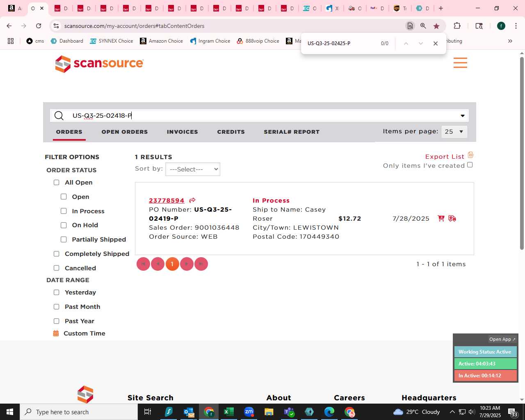This screenshot has width=525, height=420.
Task: Click page 1 pagination button
Action: coord(172,264)
